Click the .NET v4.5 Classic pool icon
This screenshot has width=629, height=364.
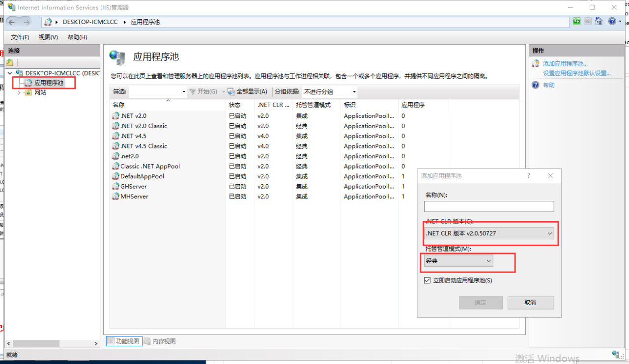(x=116, y=146)
